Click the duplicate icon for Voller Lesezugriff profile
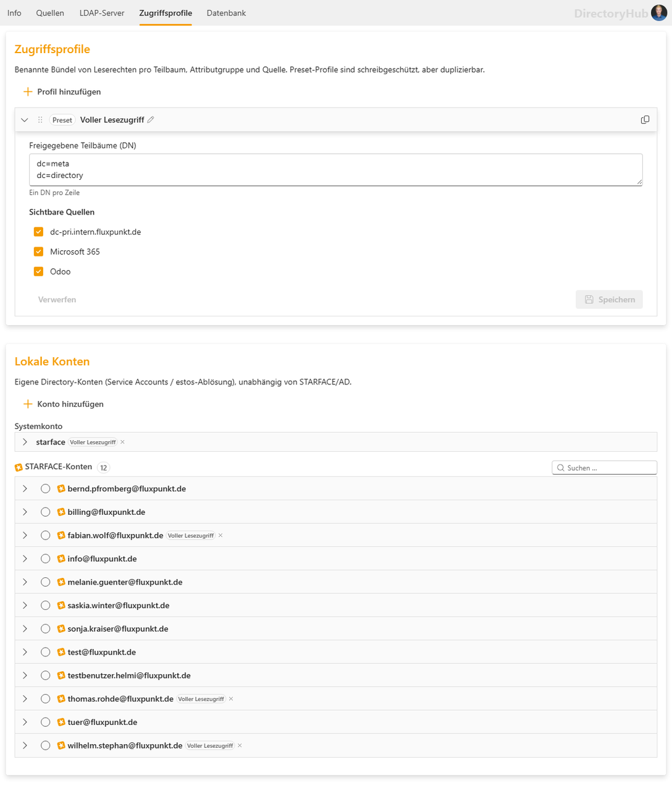This screenshot has height=788, width=672. 645,120
